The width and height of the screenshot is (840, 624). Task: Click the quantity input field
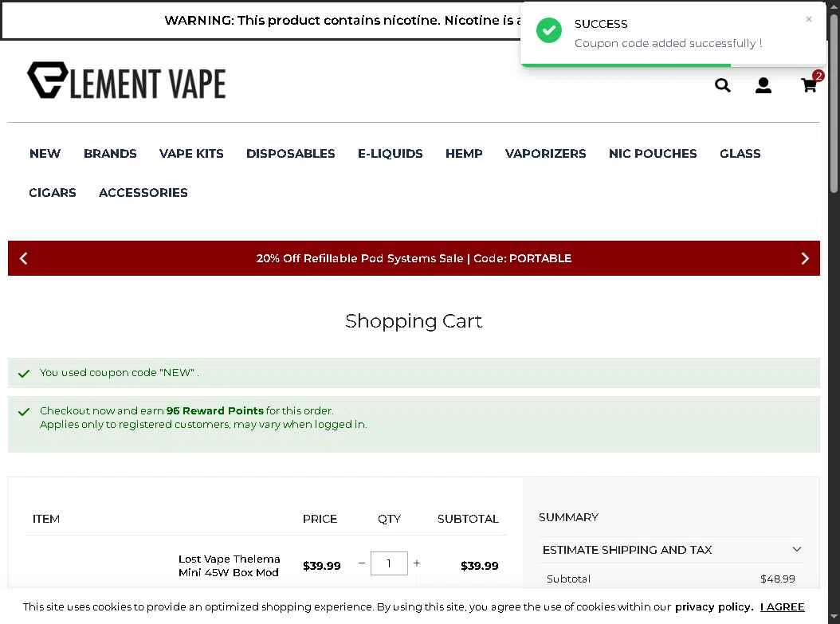click(389, 563)
